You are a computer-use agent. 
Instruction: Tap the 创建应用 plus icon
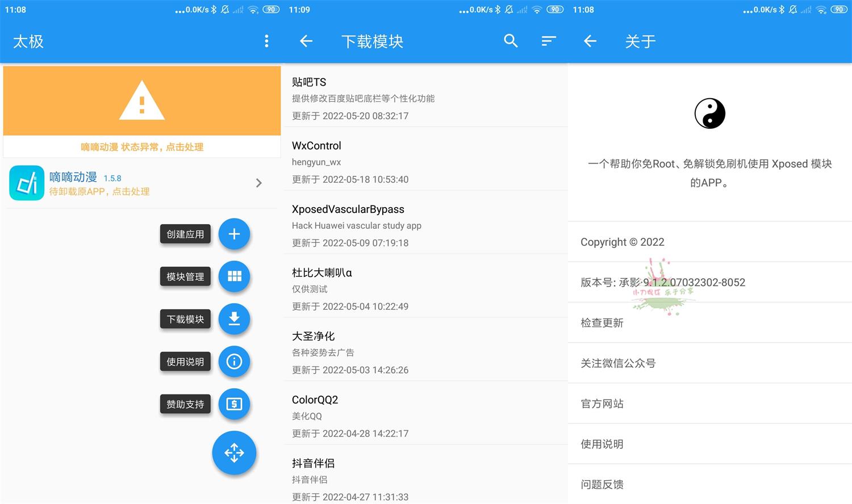pos(234,234)
